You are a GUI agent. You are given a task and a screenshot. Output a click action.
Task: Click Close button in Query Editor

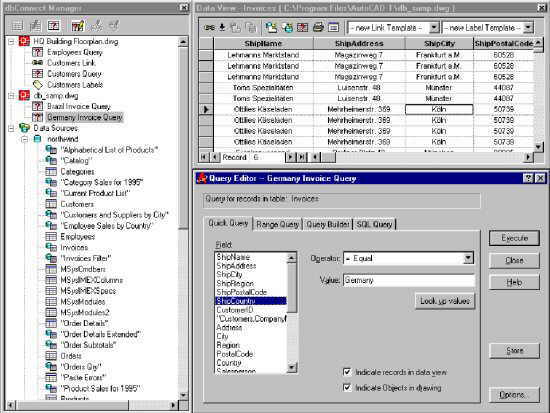pyautogui.click(x=514, y=260)
